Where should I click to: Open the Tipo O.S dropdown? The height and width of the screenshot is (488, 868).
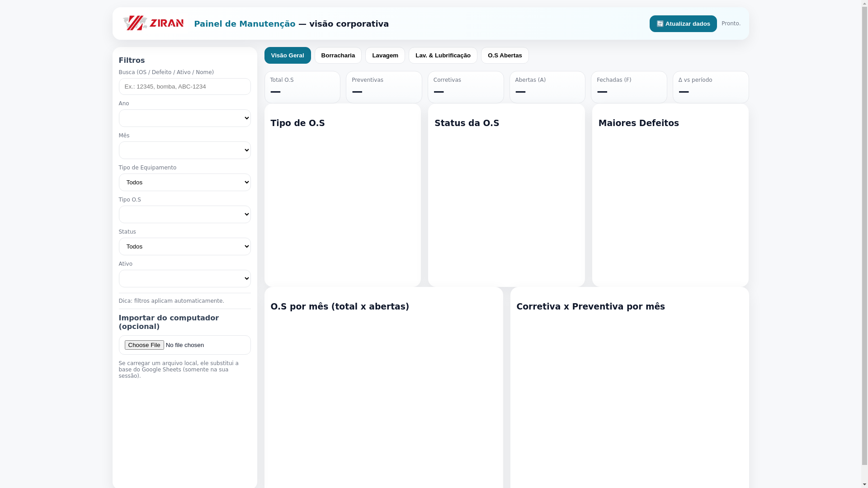(184, 214)
